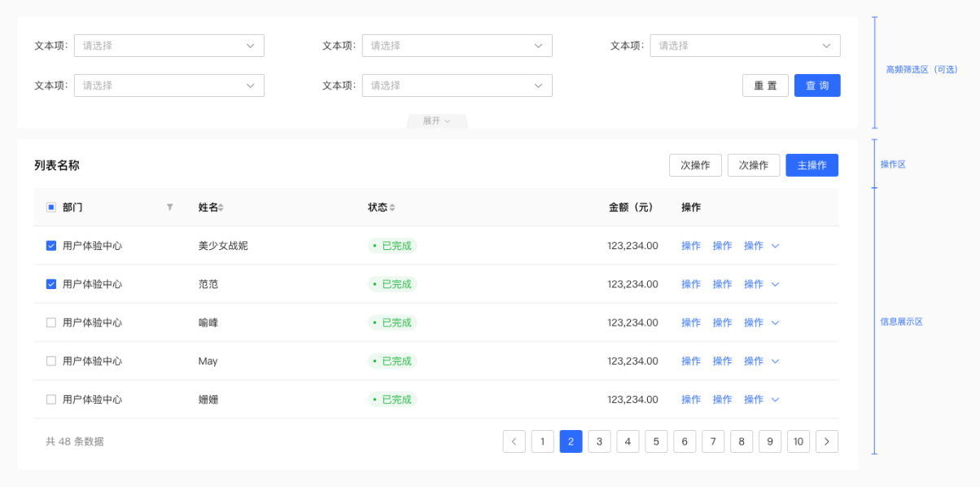Screen dimensions: 980x487
Task: Click the first 操作 link in 范范 row
Action: [691, 284]
